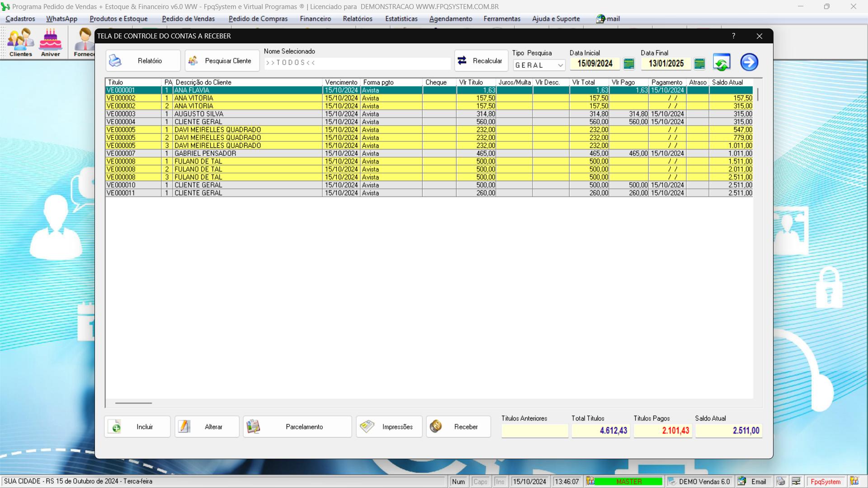Open the Financeiro menu
The image size is (868, 488).
(316, 19)
